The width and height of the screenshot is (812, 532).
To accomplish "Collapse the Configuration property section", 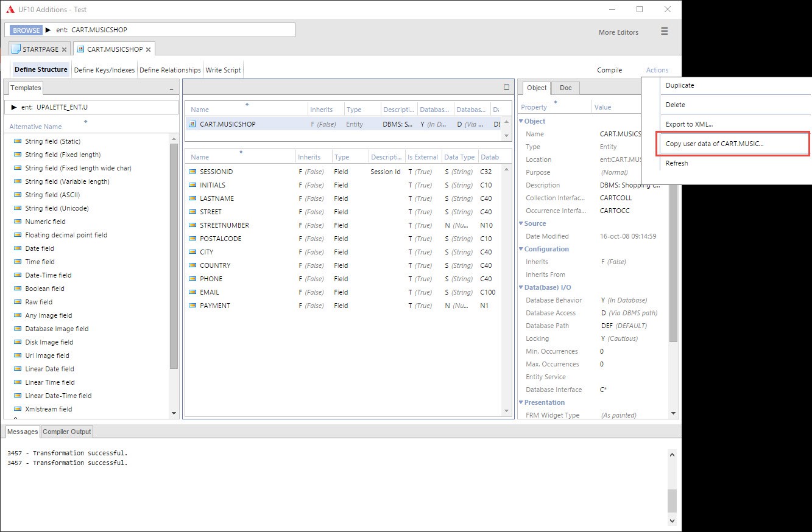I will point(521,249).
